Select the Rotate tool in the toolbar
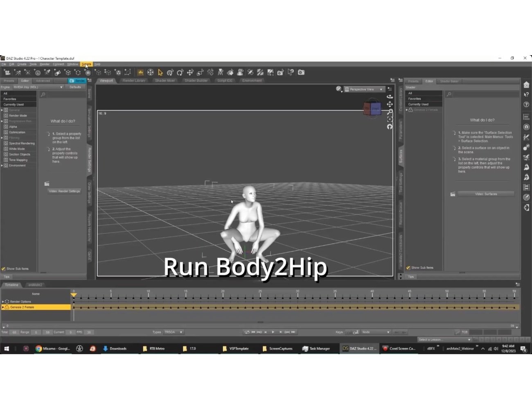The height and width of the screenshot is (409, 532). (x=180, y=72)
